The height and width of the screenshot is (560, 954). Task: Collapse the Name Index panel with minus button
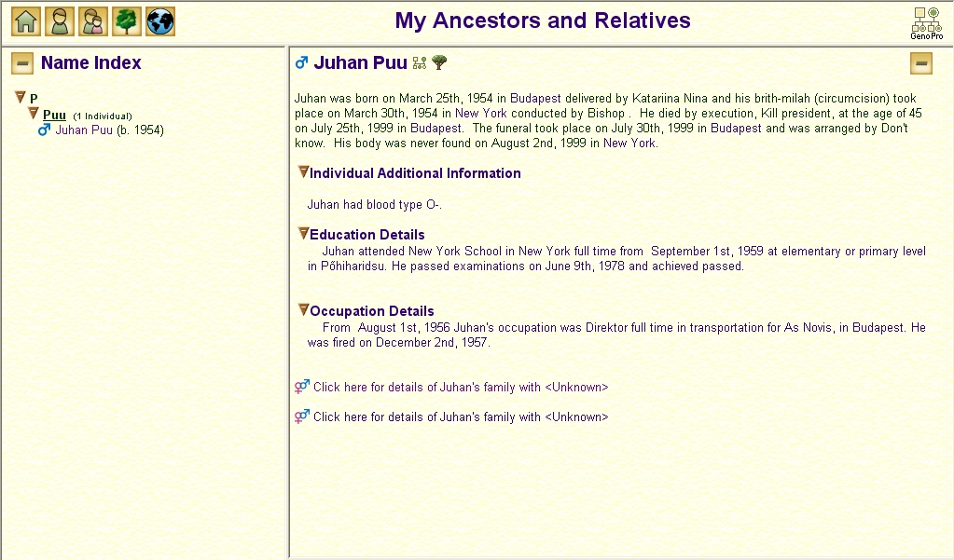22,63
